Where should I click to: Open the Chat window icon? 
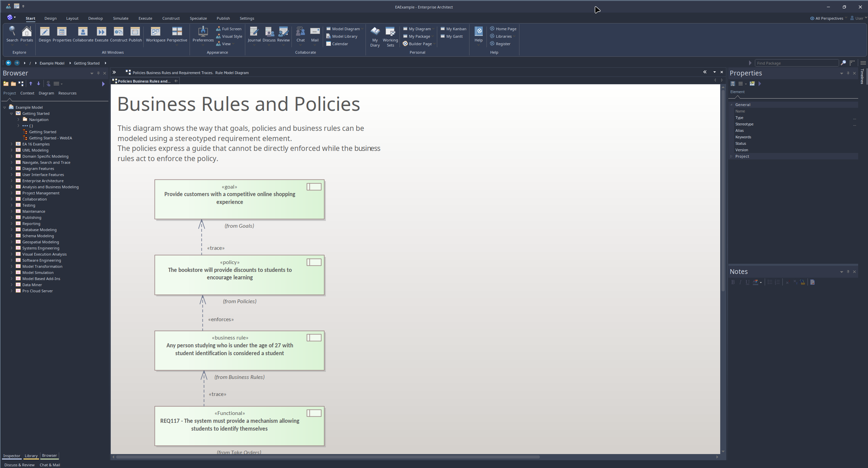tap(300, 32)
